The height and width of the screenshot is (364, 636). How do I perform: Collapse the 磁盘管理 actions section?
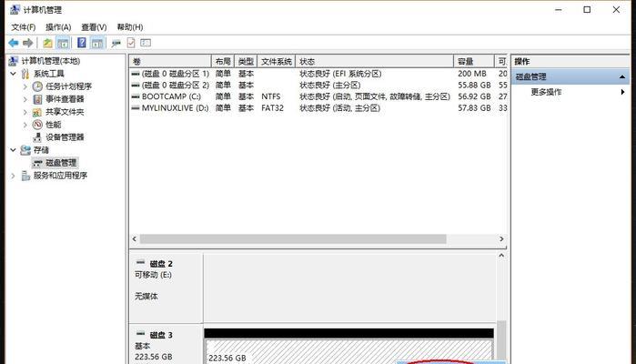tap(622, 76)
